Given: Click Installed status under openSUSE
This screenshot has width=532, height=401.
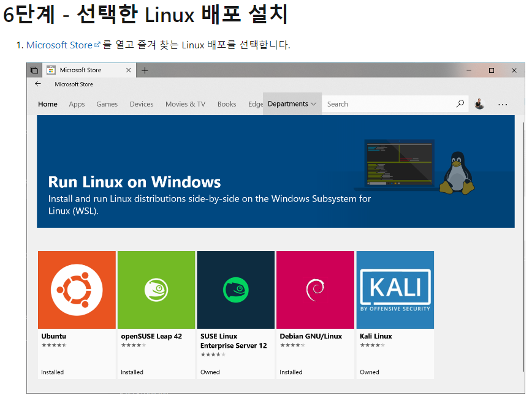Looking at the screenshot, I should point(132,372).
